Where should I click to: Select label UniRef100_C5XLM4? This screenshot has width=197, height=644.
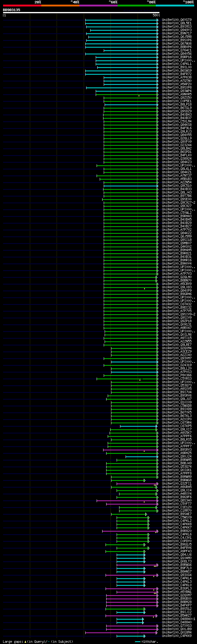pos(177,122)
